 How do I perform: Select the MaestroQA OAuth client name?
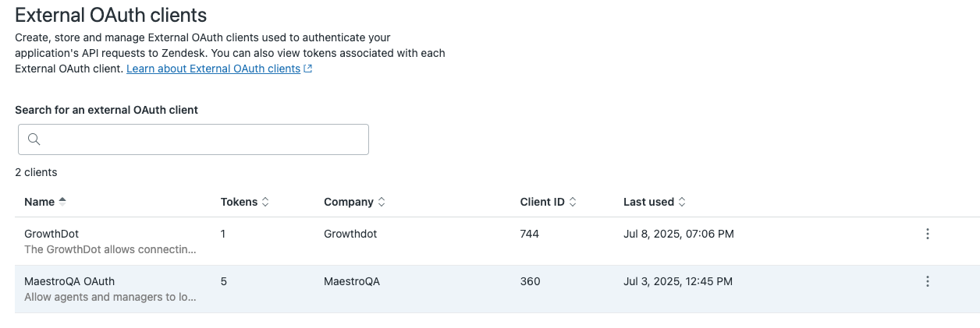[69, 281]
